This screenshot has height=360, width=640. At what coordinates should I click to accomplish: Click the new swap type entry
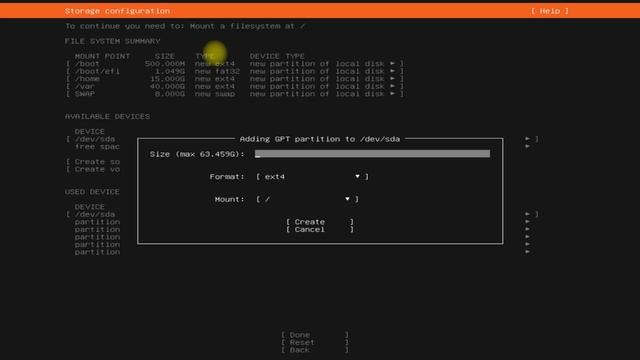click(x=215, y=94)
